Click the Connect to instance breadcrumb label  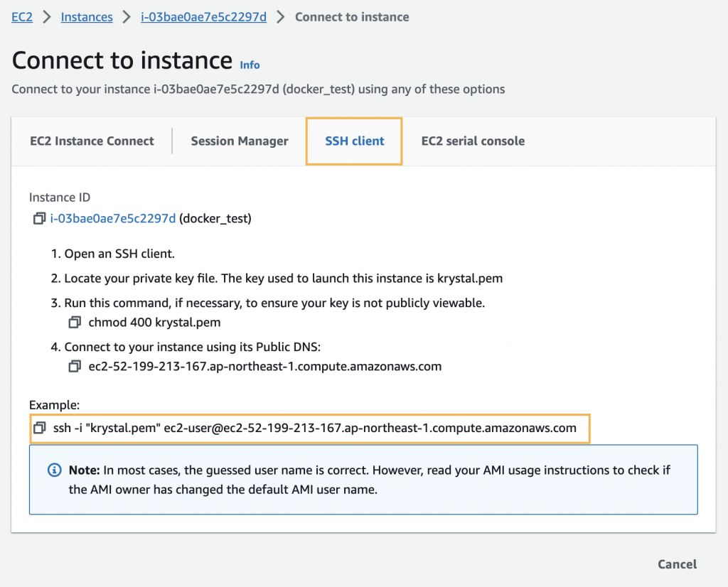pos(352,17)
